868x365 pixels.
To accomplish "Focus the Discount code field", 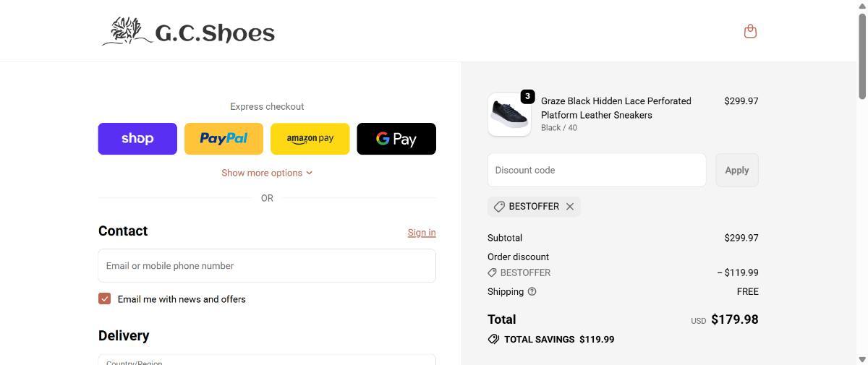I will 597,170.
